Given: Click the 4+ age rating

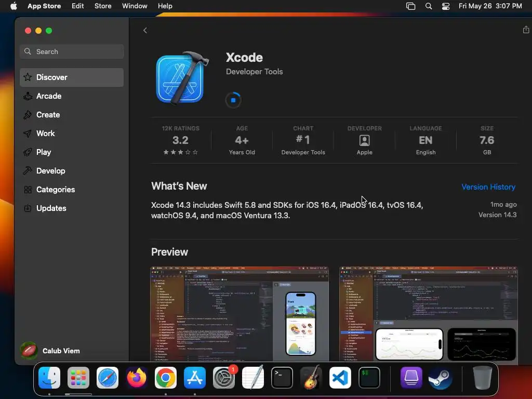Looking at the screenshot, I should [x=242, y=140].
